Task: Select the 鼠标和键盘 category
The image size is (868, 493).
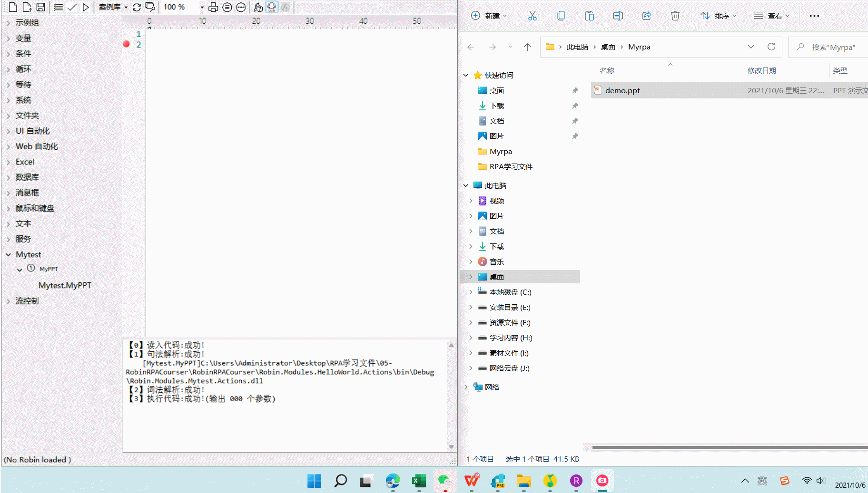Action: [x=35, y=208]
